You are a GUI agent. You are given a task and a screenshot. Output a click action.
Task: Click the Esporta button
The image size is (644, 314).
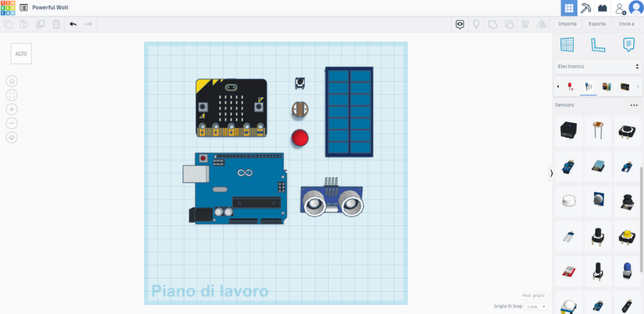click(597, 24)
